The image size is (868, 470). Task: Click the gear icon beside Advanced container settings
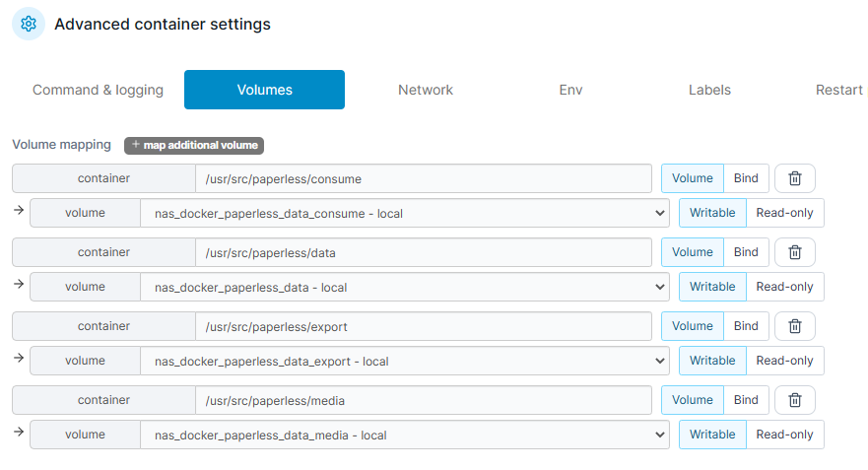coord(29,24)
